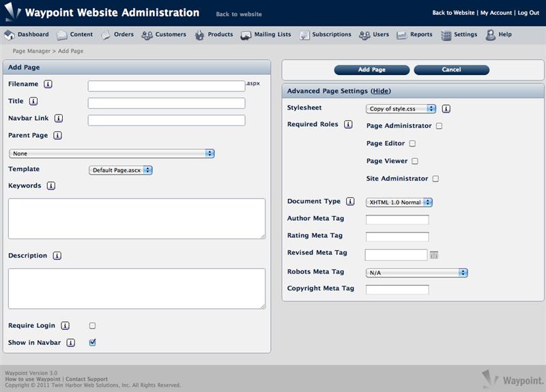Click the Reports icon
546x392 pixels.
[401, 35]
